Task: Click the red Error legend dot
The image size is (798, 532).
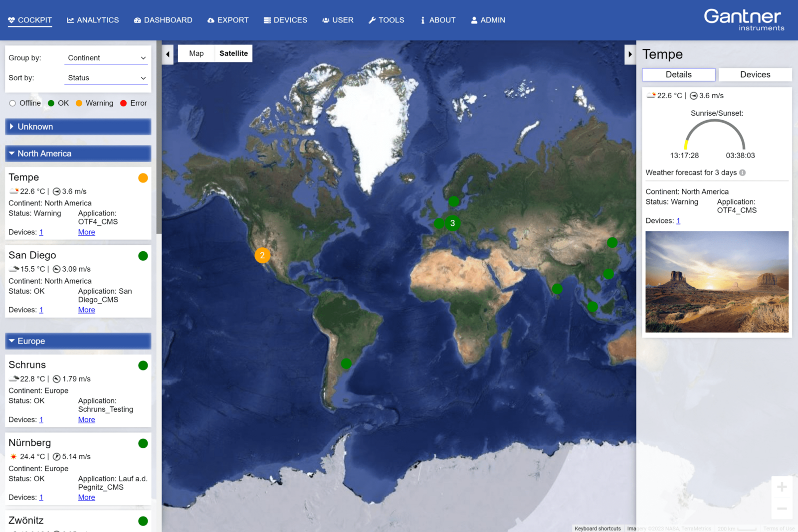Action: point(123,103)
